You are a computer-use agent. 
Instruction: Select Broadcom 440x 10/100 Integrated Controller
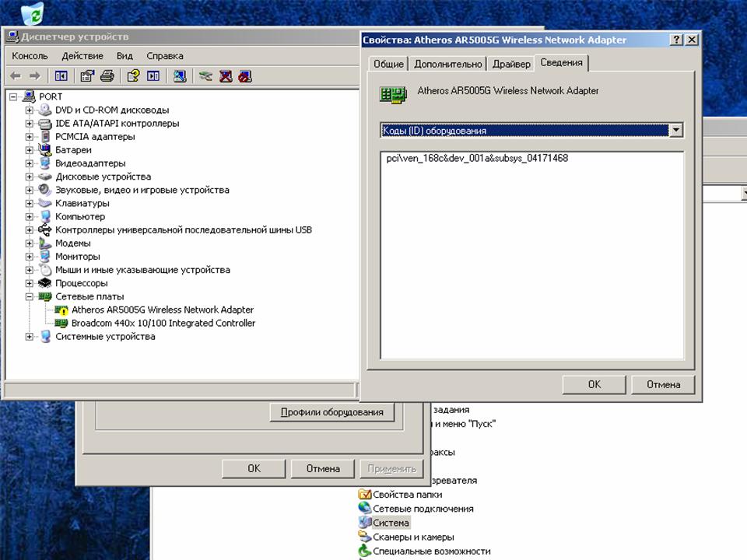point(163,323)
